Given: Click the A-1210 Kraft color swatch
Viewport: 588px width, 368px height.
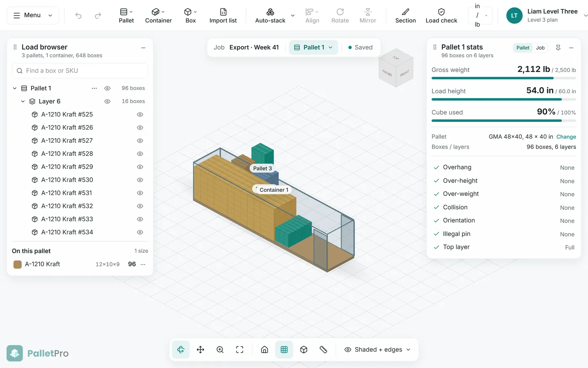Looking at the screenshot, I should [x=18, y=265].
